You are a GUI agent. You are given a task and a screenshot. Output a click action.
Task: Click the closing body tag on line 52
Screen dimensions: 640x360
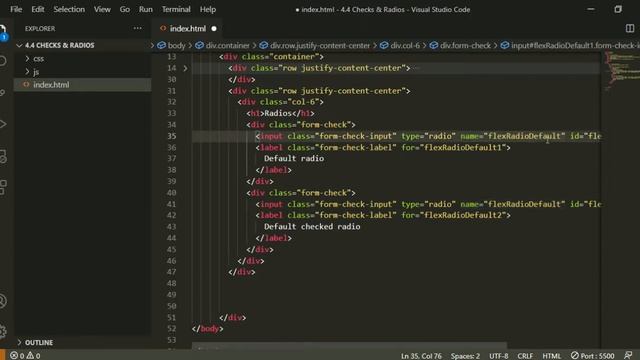click(207, 329)
